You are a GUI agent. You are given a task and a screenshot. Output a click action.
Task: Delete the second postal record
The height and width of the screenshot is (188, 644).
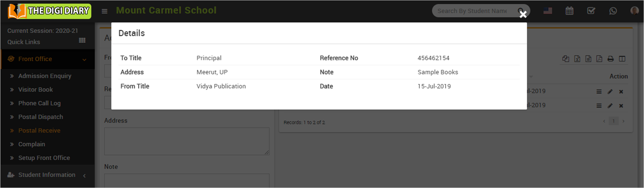621,106
